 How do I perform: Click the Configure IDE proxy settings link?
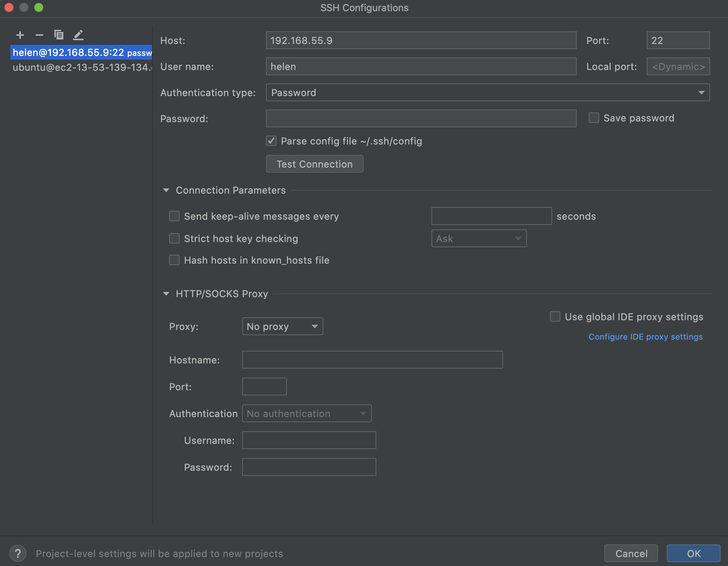645,337
